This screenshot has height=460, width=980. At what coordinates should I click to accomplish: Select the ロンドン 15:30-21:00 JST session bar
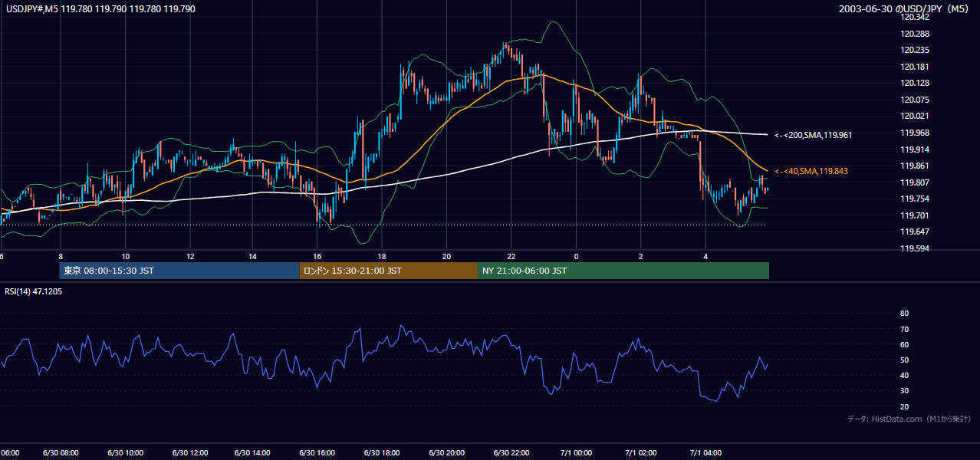click(389, 271)
